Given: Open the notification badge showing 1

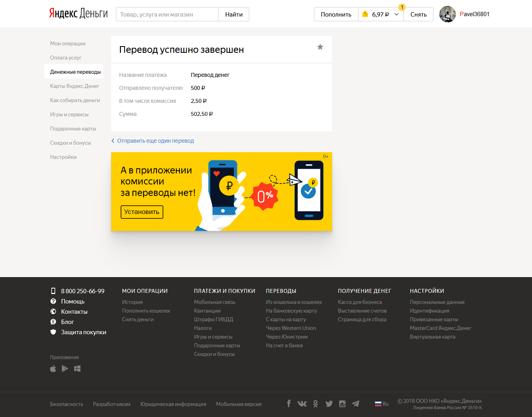Looking at the screenshot, I should (402, 7).
